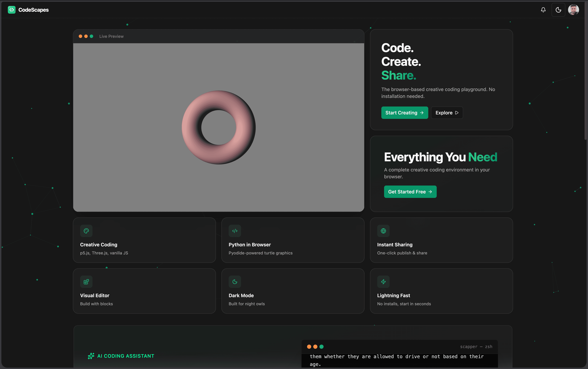Click Get Started Free

point(410,192)
